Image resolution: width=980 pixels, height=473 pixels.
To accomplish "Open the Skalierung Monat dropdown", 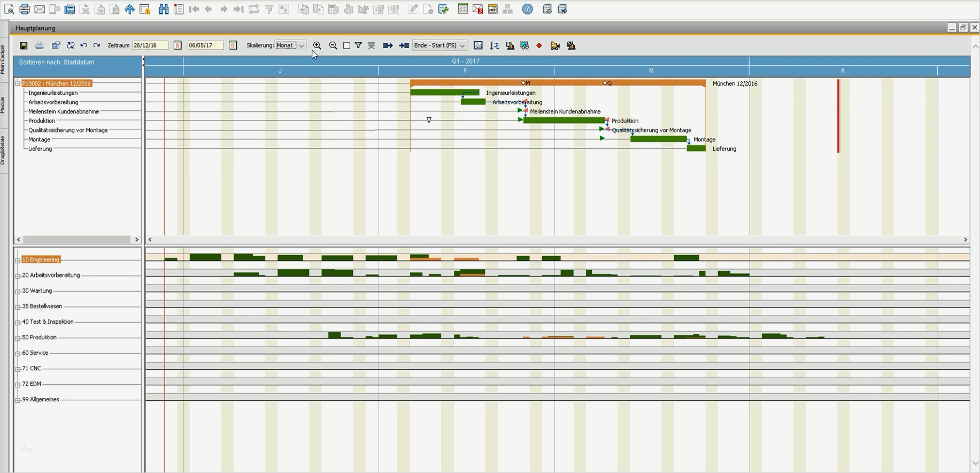I will point(302,45).
